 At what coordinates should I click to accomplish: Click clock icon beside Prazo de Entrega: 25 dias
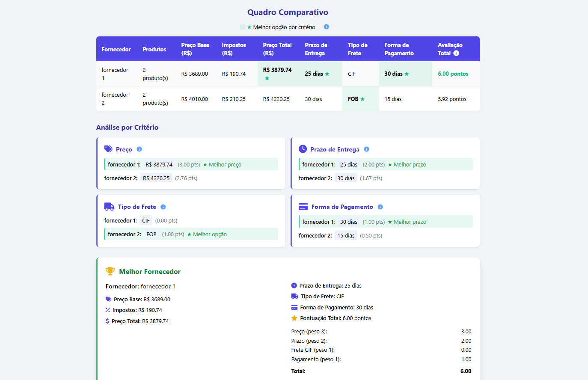coord(294,285)
